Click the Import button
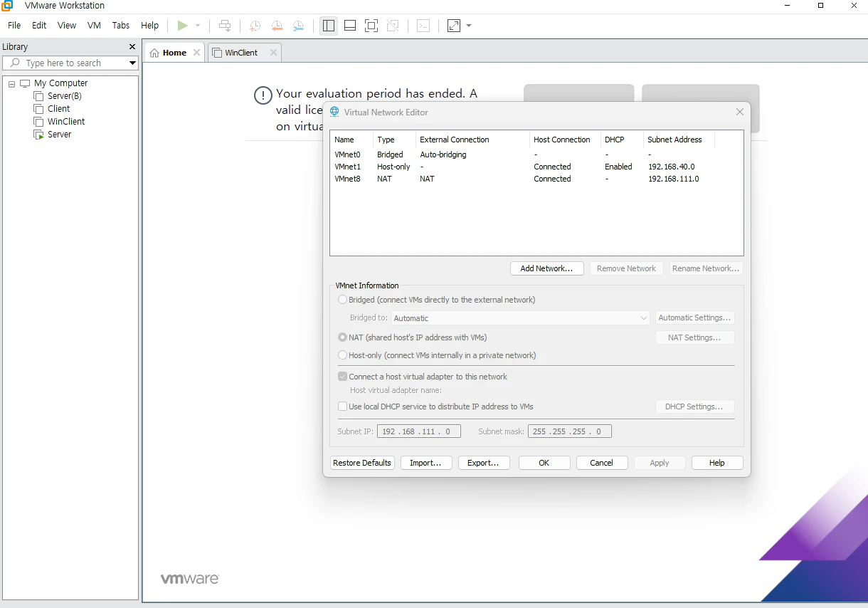The height and width of the screenshot is (608, 868). (x=426, y=463)
